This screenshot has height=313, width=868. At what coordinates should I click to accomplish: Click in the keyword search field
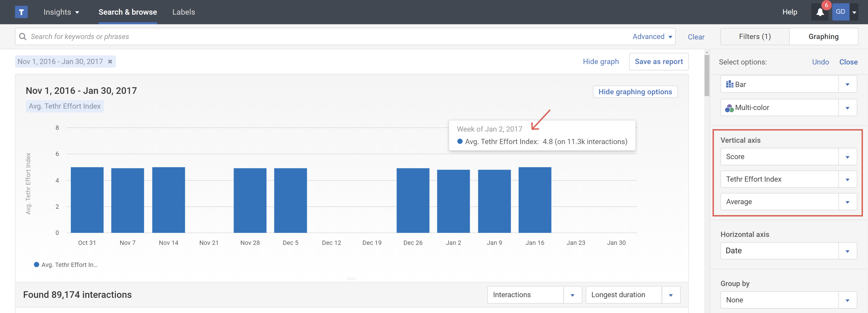tap(303, 36)
